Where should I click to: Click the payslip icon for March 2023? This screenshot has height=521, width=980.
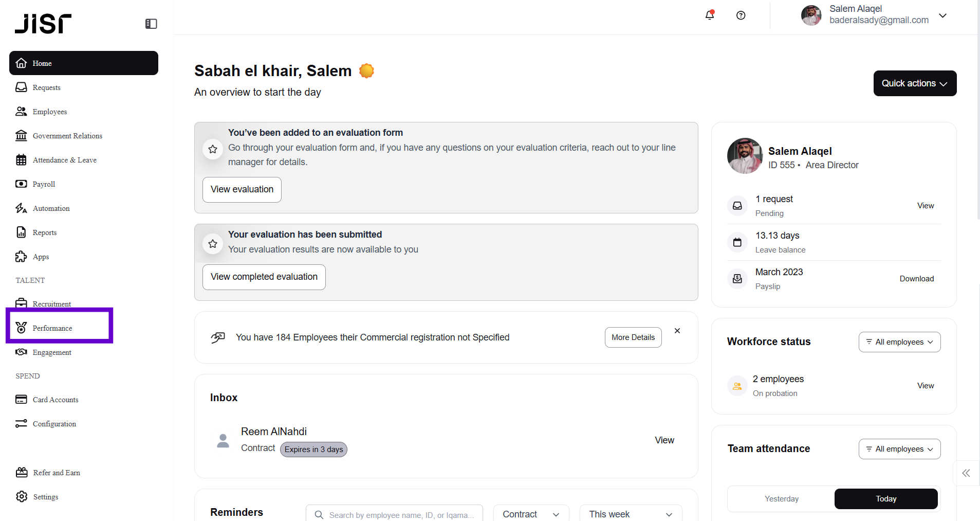coord(737,279)
